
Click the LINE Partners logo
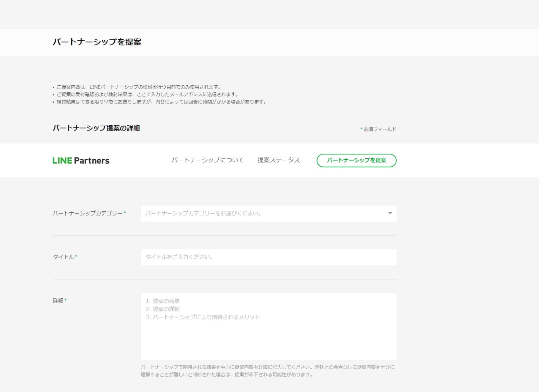coord(81,161)
